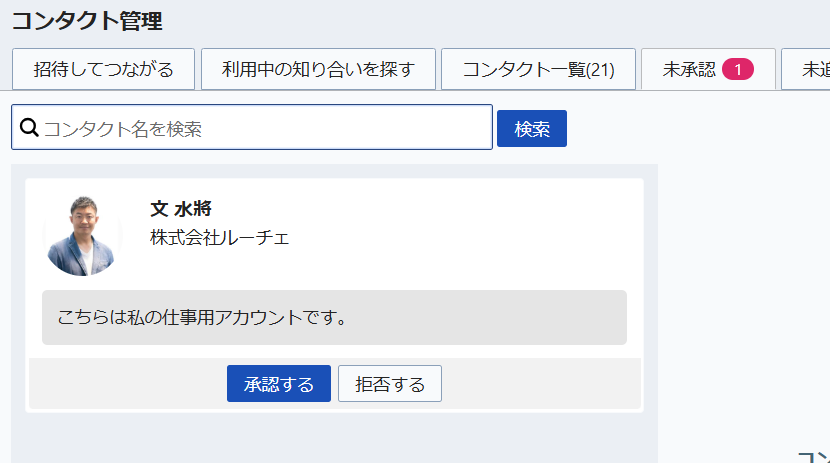Click the magnifier icon in search box
830x463 pixels.
(x=29, y=128)
